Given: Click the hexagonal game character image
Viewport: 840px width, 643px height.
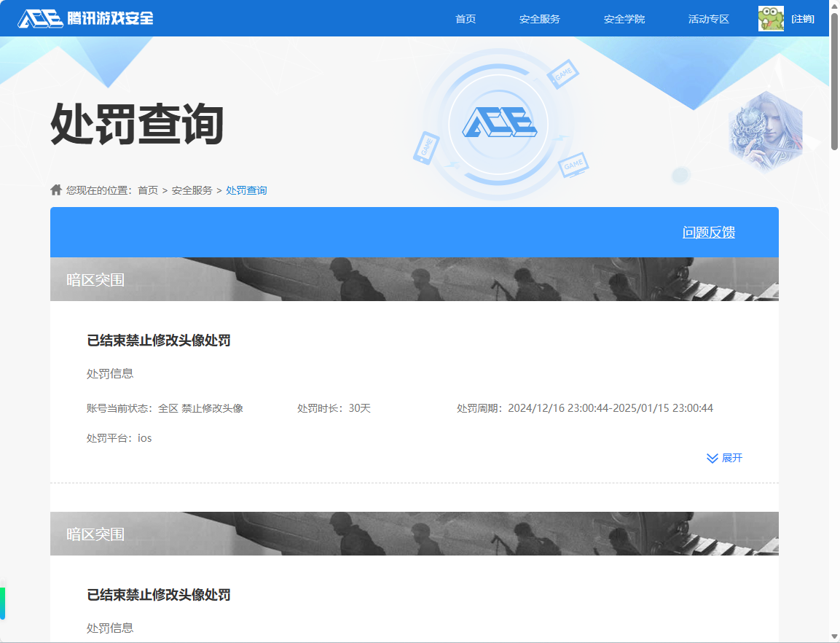Looking at the screenshot, I should tap(765, 131).
